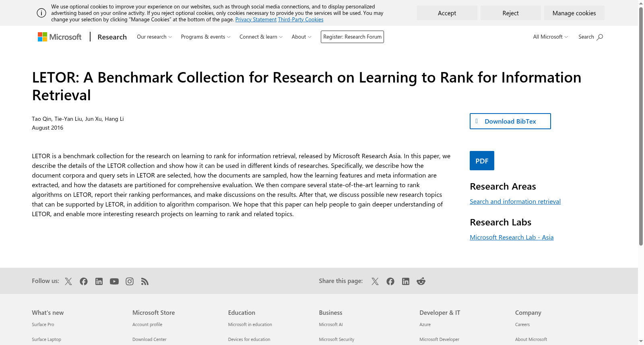
Task: Open Careers footer link
Action: [522, 324]
